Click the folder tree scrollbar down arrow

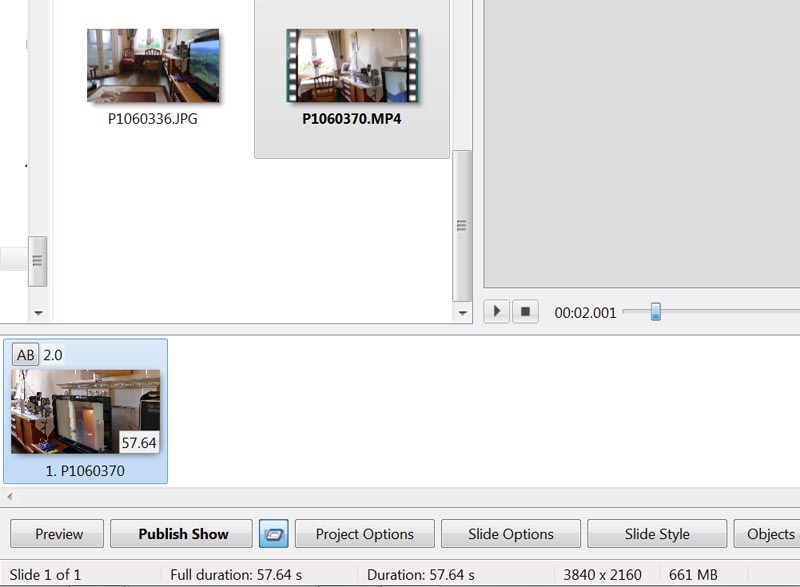(x=38, y=313)
